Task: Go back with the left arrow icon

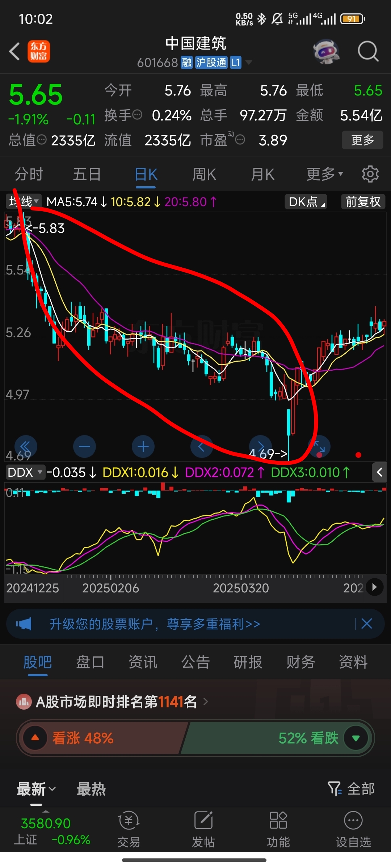Action: [14, 51]
